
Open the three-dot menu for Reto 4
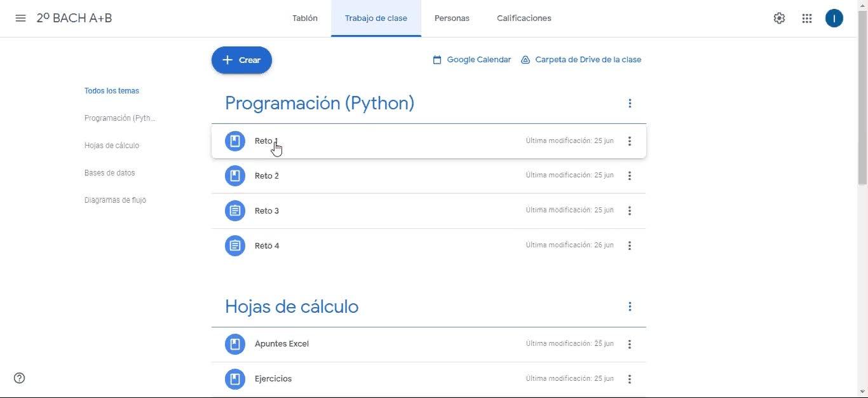(630, 245)
